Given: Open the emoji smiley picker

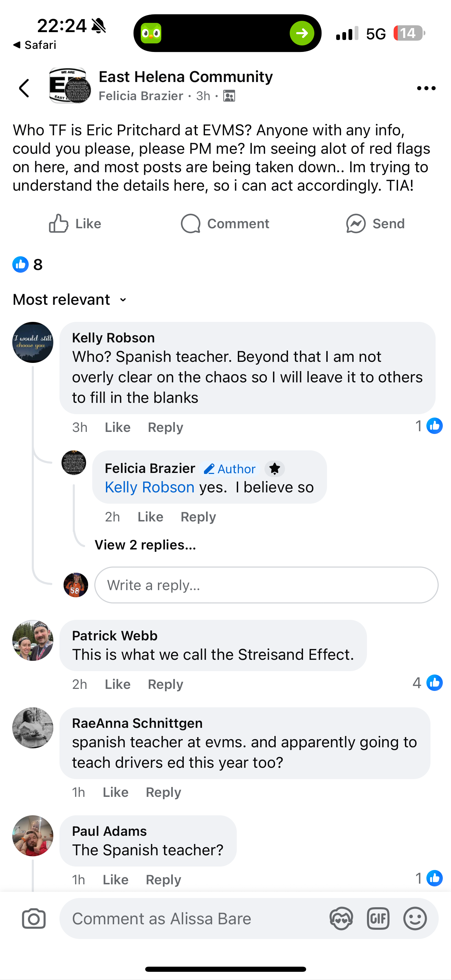Looking at the screenshot, I should (414, 919).
